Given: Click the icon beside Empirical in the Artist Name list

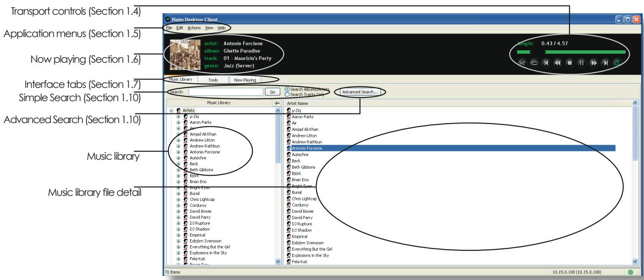Looking at the screenshot, I should coord(289,237).
